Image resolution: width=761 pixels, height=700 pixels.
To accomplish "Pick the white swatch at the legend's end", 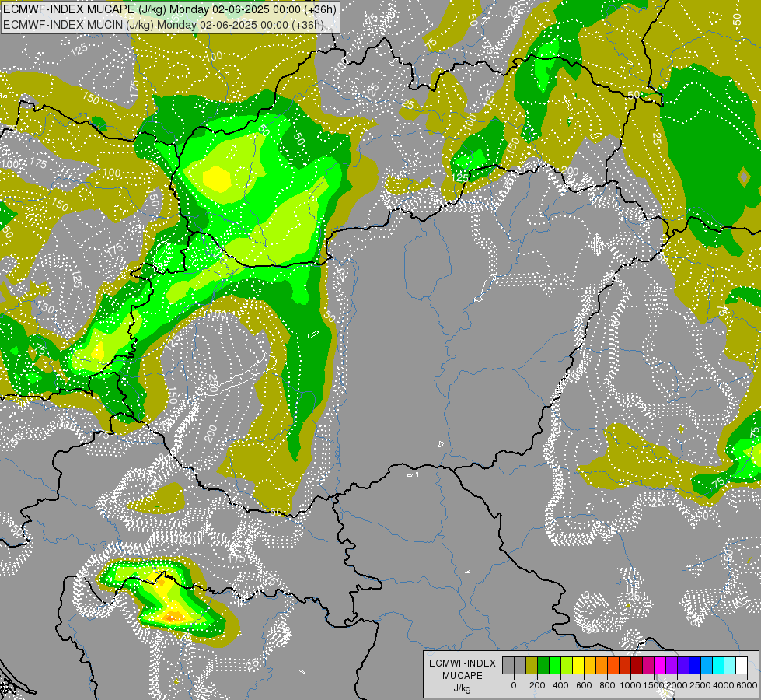I will point(741,665).
